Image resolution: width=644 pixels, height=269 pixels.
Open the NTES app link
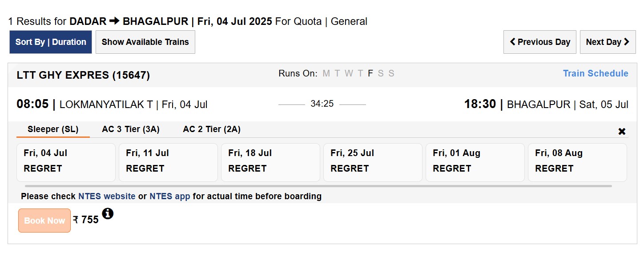(169, 196)
